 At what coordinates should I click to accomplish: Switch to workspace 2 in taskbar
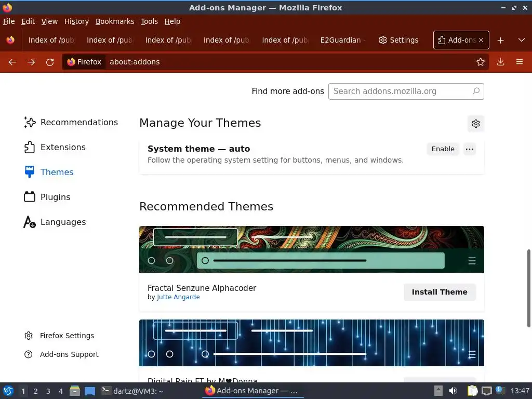36,391
